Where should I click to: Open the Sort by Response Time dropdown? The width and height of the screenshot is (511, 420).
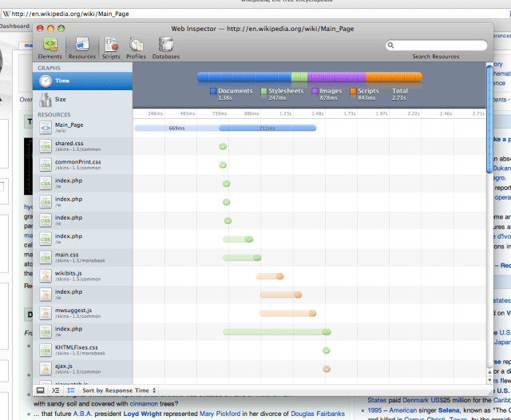[x=119, y=390]
